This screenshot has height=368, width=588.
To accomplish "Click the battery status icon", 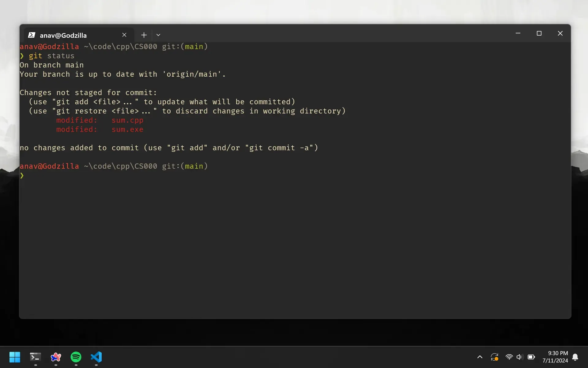I will point(531,357).
